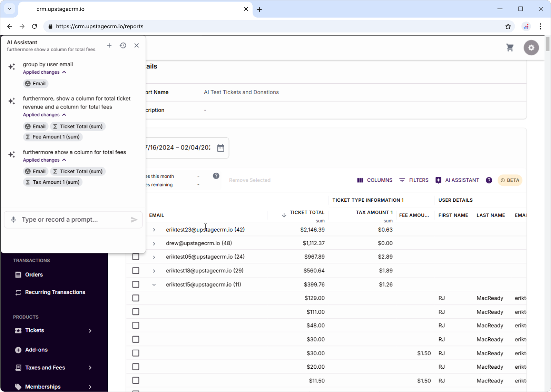Image resolution: width=551 pixels, height=392 pixels.
Task: Check the box for eriktest05@upstagecrm.io row
Action: 136,257
